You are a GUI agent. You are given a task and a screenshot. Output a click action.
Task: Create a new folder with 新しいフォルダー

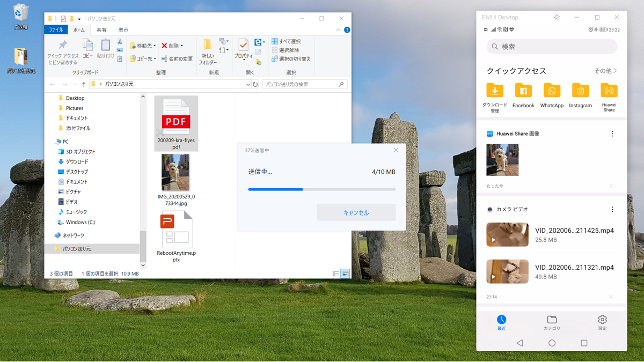[x=208, y=52]
